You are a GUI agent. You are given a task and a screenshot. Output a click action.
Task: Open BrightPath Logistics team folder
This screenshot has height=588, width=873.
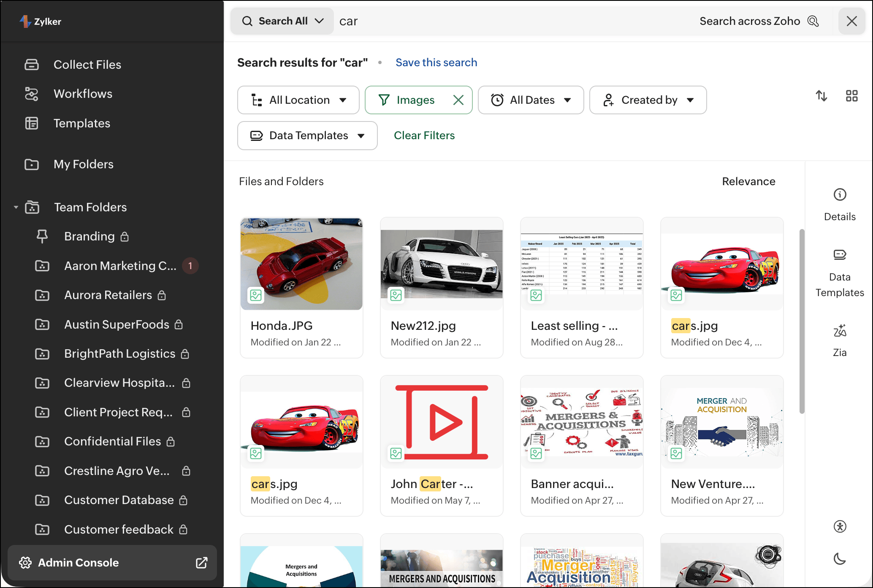coord(119,353)
